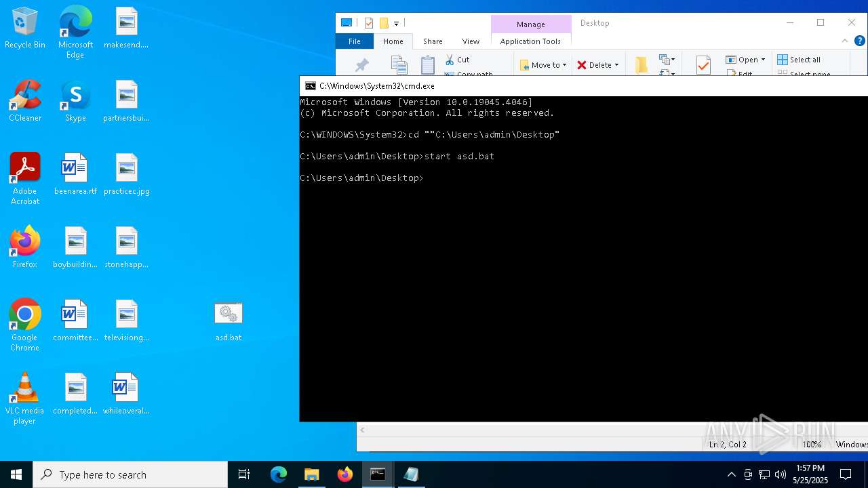Click the taskbar clock showing 1:57 PM

pyautogui.click(x=810, y=474)
